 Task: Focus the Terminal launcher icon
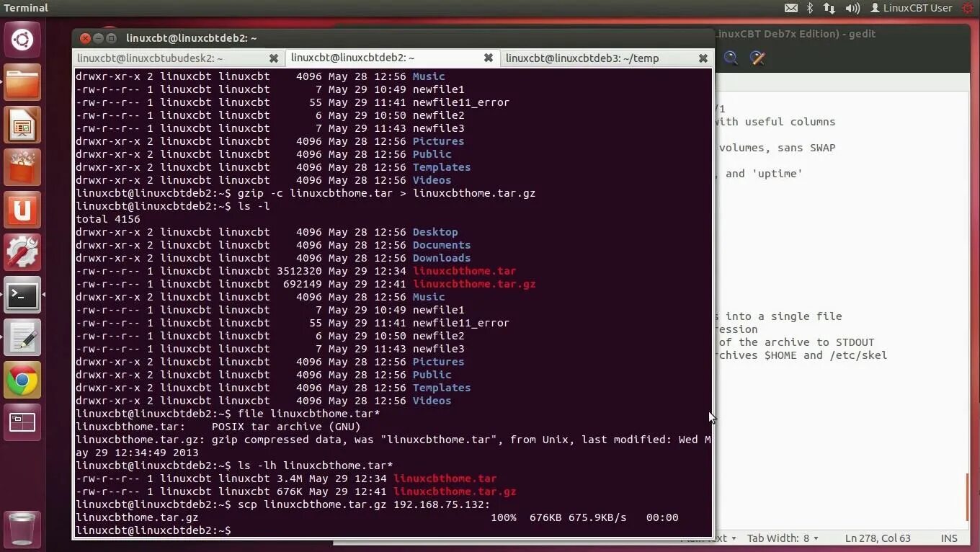click(22, 295)
